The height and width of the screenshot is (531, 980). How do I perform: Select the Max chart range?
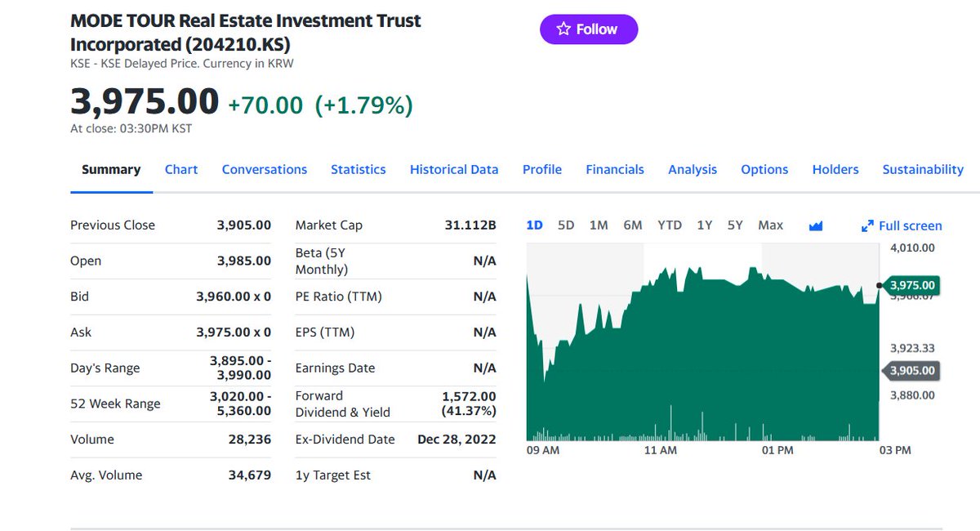click(770, 225)
